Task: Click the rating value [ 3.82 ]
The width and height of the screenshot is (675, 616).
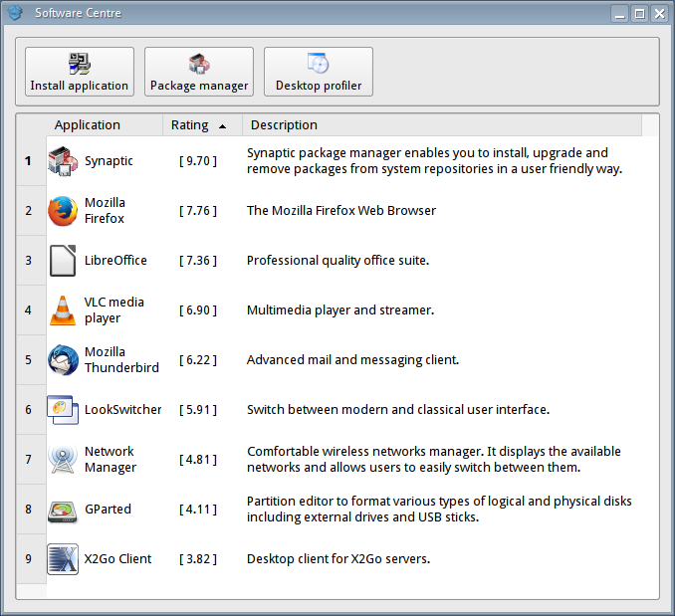Action: (198, 559)
